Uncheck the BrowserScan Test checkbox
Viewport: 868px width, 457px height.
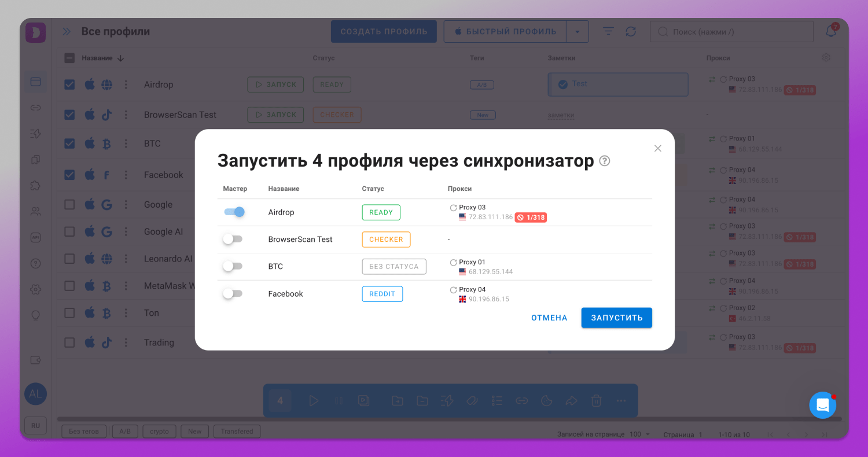[69, 115]
